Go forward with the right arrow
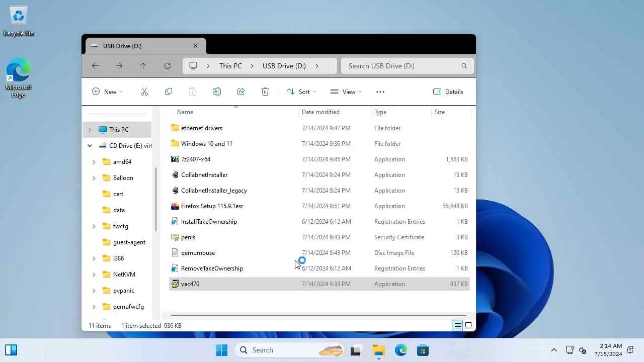 click(x=119, y=66)
